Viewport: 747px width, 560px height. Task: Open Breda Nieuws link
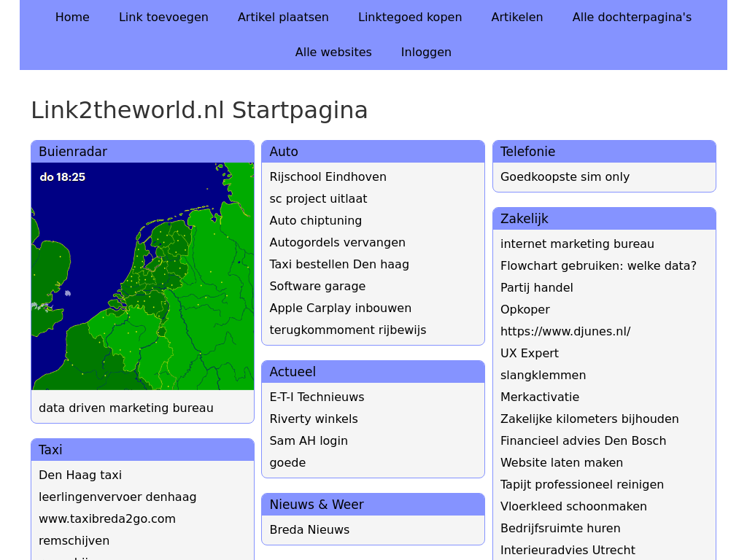point(309,529)
